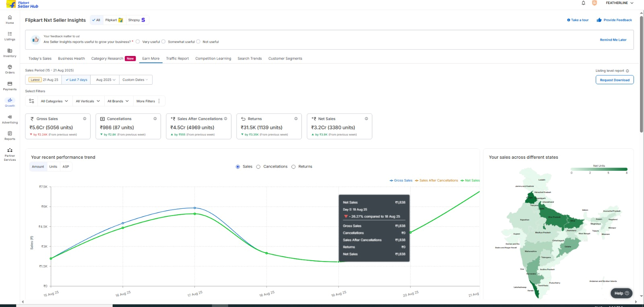Screen dimensions: 644x307
Task: Click the vertical page scrollbar
Action: click(x=642, y=75)
